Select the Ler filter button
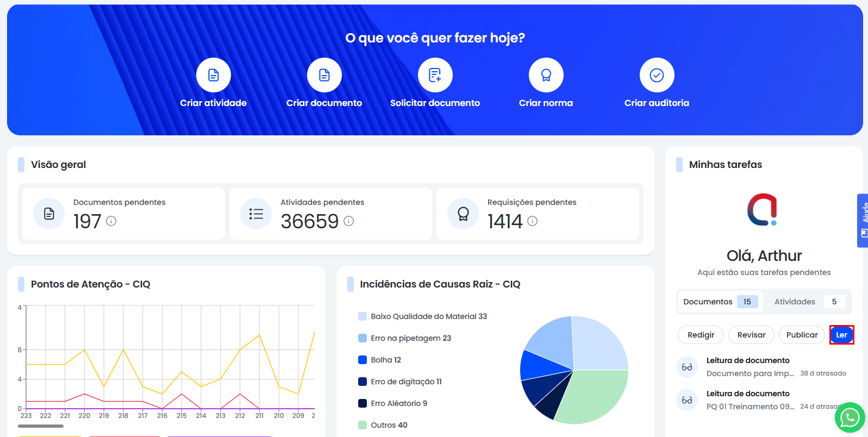 click(841, 335)
